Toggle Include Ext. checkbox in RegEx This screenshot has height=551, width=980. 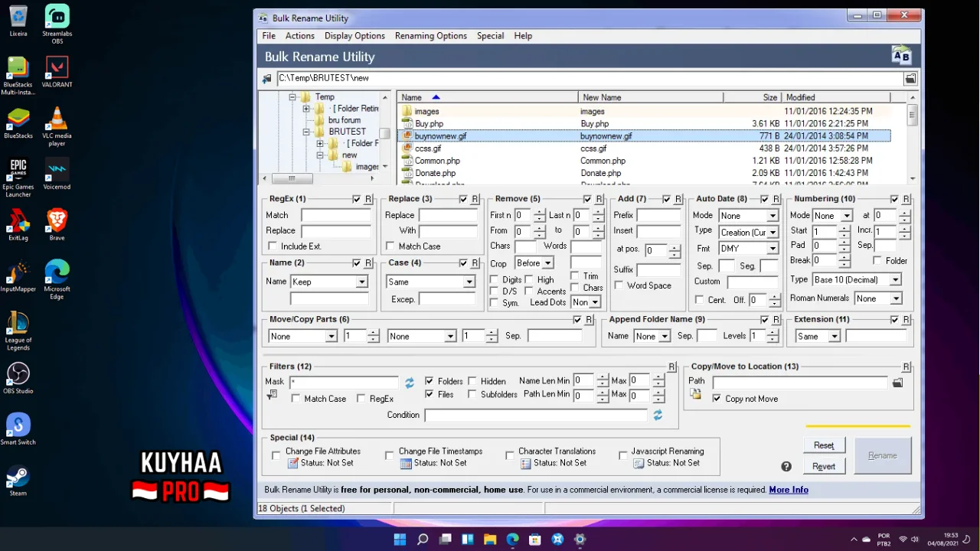click(x=273, y=246)
